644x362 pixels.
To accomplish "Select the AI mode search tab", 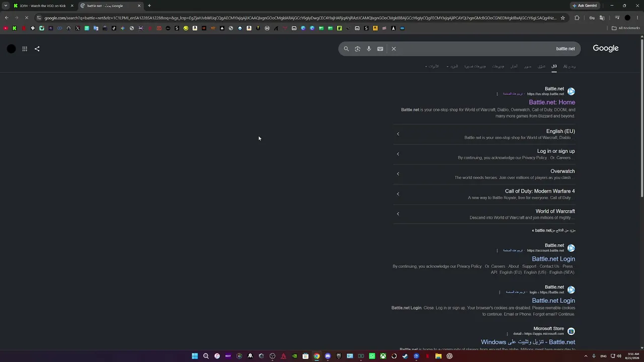I will tap(570, 66).
